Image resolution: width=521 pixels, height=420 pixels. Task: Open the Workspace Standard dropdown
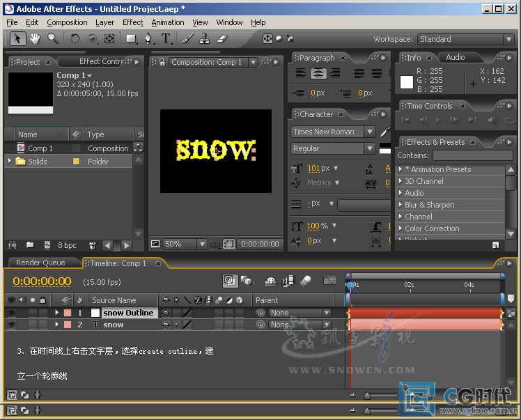tap(465, 39)
